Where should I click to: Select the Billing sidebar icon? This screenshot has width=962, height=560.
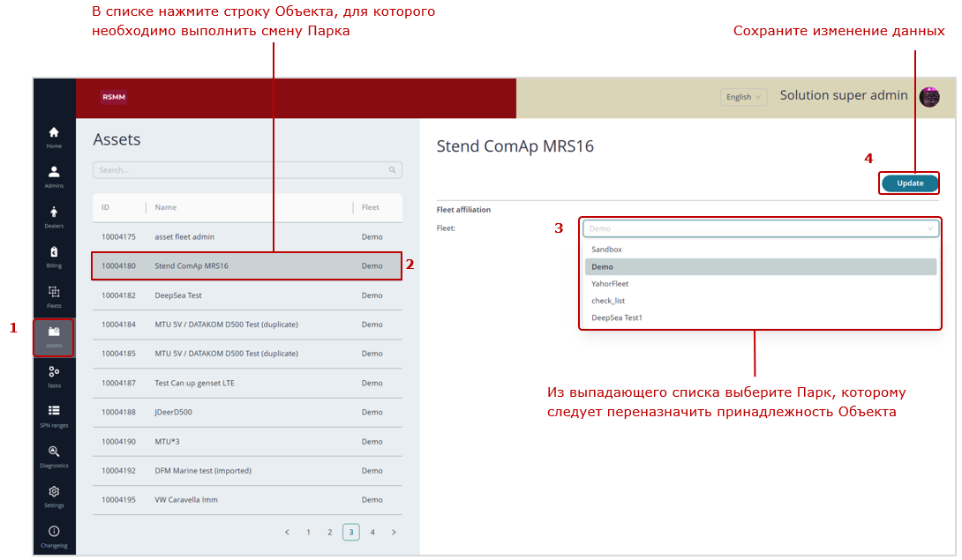(x=54, y=253)
